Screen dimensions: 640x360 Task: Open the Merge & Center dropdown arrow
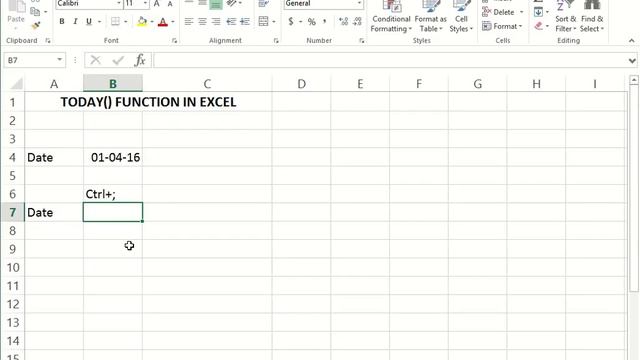[274, 22]
